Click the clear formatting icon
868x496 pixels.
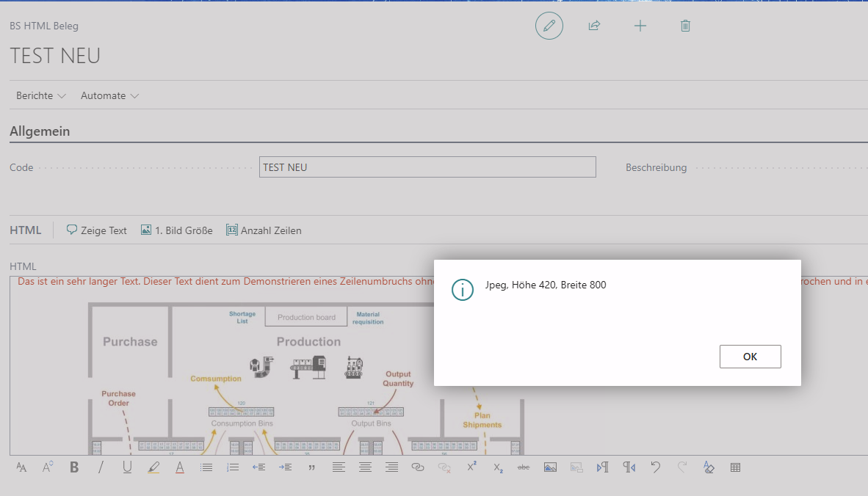[709, 467]
